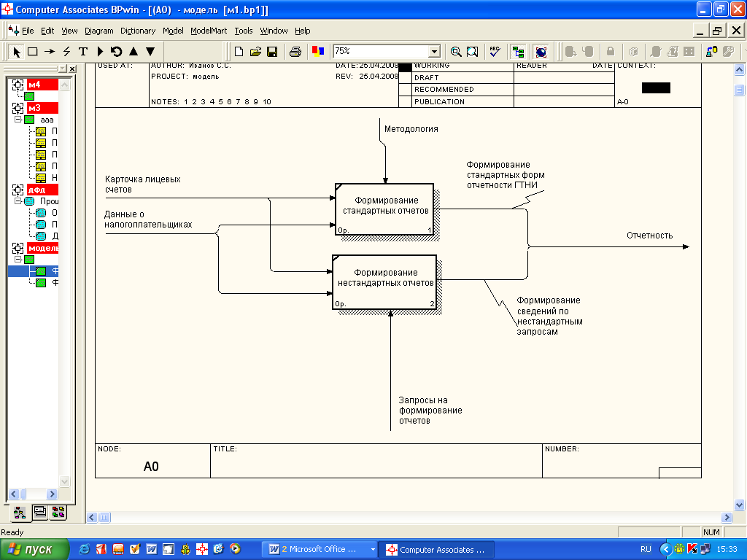Click the Методология arrow label

[x=411, y=129]
